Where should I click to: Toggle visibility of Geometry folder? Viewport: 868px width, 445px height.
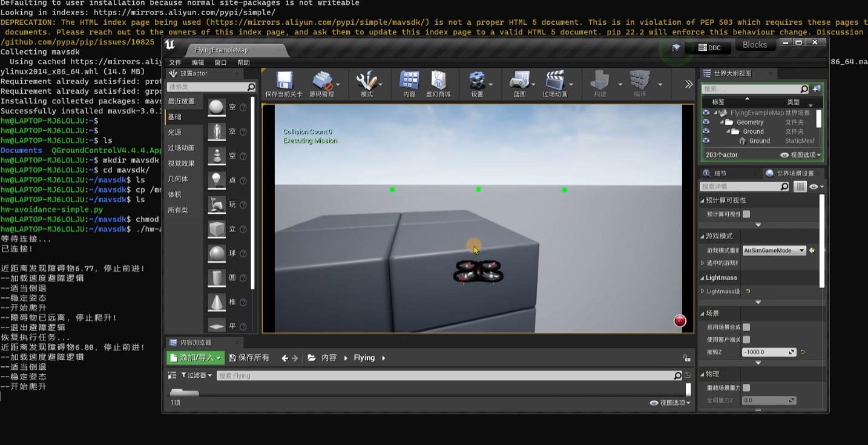point(706,122)
